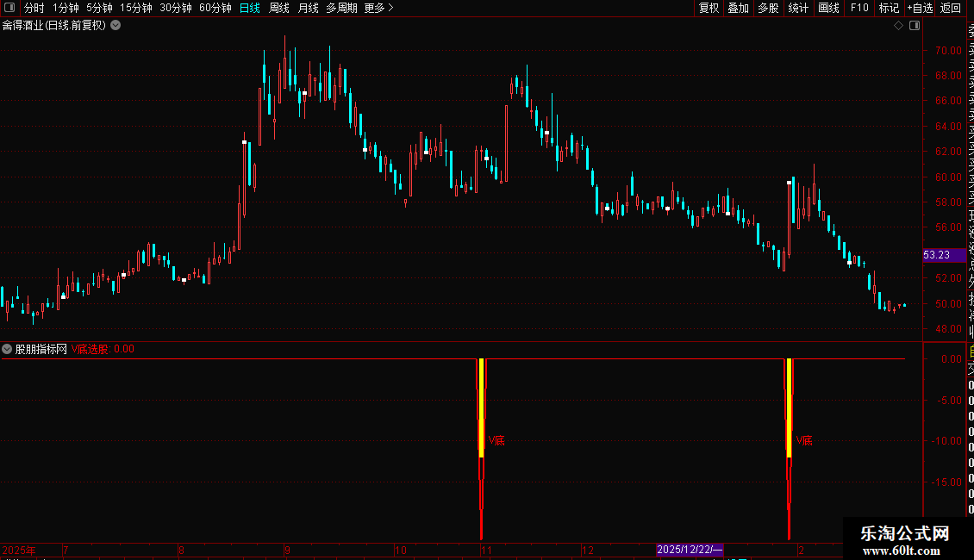The image size is (974, 560).
Task: Select the 日线 daily chart tab
Action: (250, 8)
